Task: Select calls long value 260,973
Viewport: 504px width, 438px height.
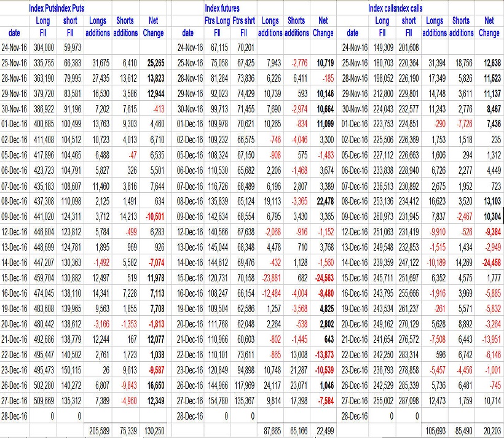Action: pyautogui.click(x=383, y=217)
